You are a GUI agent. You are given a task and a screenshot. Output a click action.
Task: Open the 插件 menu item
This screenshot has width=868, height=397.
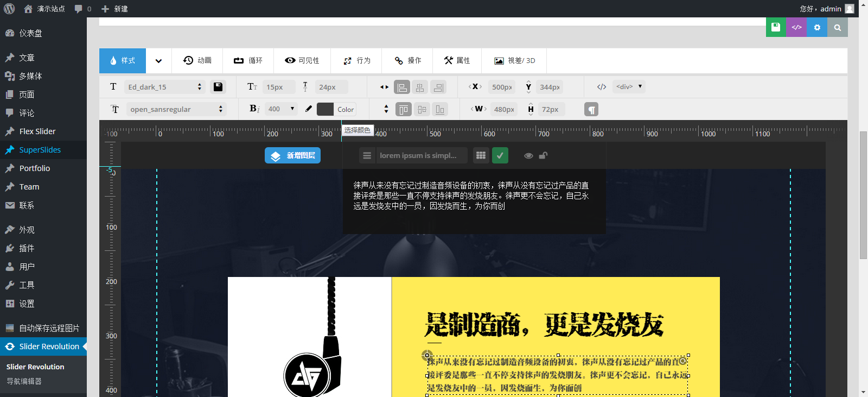pos(43,248)
